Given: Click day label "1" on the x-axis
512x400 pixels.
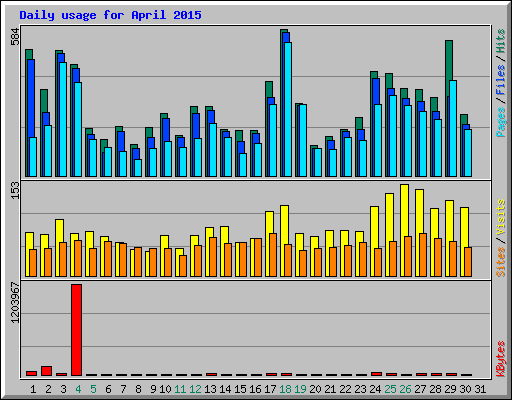Looking at the screenshot, I should pos(33,389).
